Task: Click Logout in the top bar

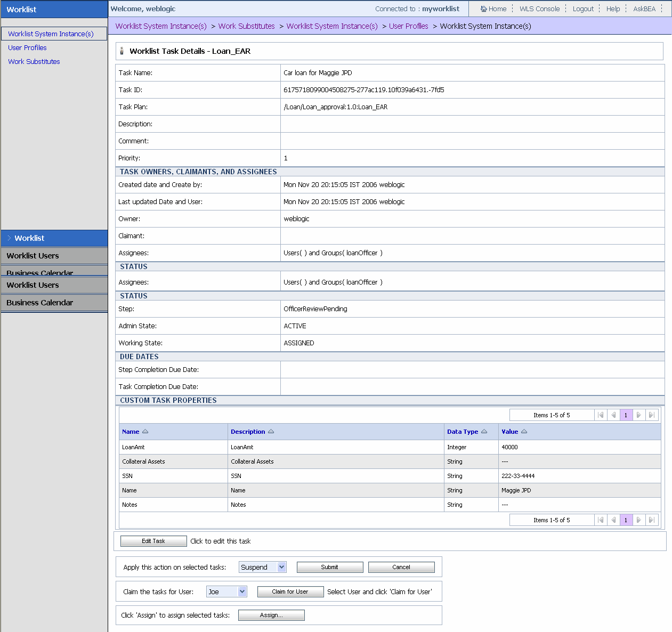Action: (583, 9)
